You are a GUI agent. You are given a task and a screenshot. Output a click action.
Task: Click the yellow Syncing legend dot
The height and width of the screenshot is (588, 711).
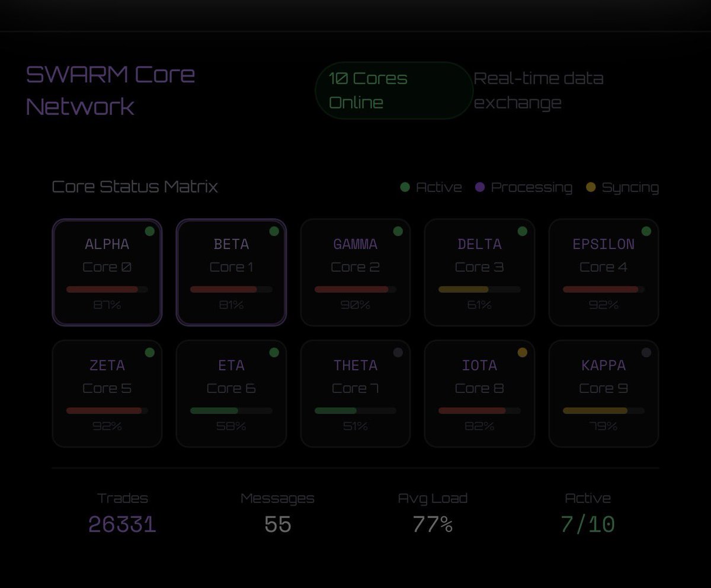tap(591, 187)
